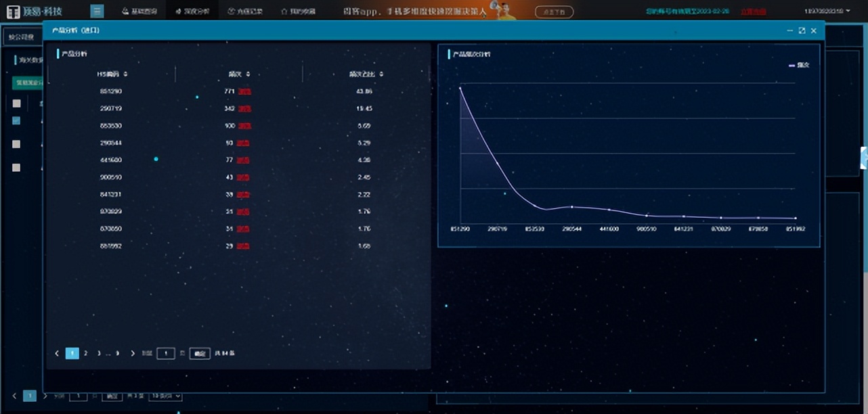The image size is (868, 414).
Task: Open the account phone number dropdown
Action: pos(827,11)
